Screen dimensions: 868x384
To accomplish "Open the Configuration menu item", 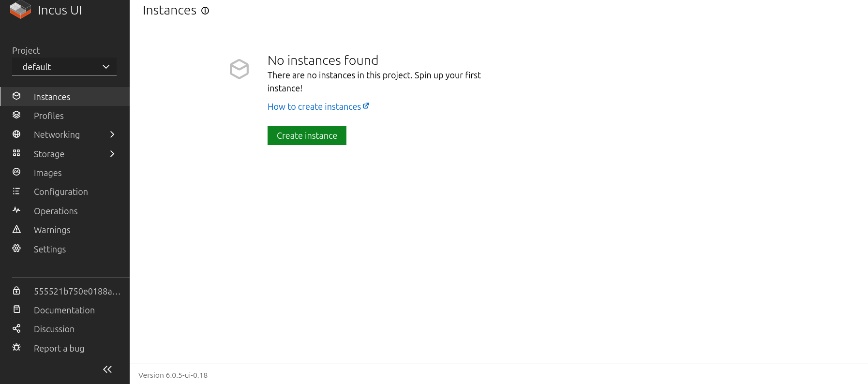I will [x=60, y=192].
